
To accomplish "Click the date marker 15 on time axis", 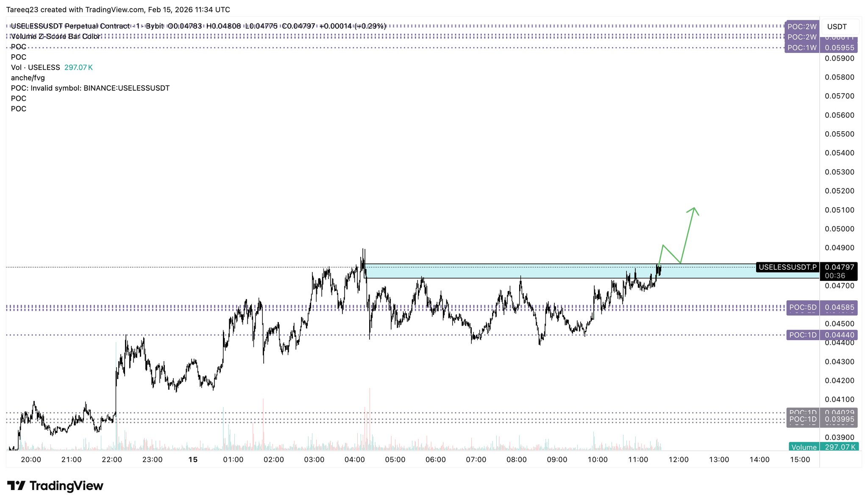I will 193,460.
